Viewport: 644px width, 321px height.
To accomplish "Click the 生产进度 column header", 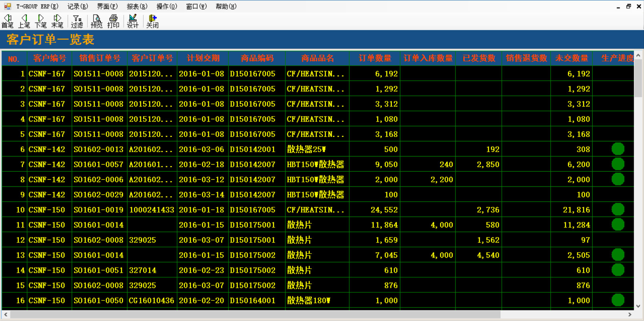I will pos(613,58).
